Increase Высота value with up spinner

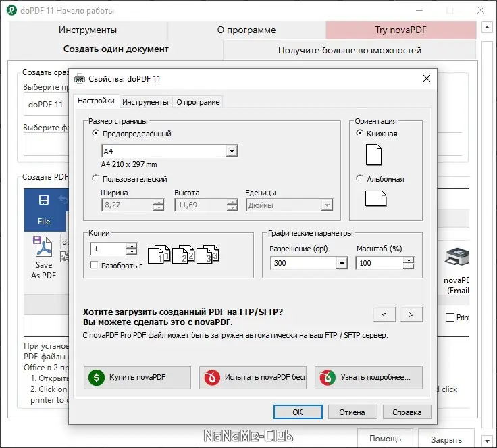[x=232, y=202]
